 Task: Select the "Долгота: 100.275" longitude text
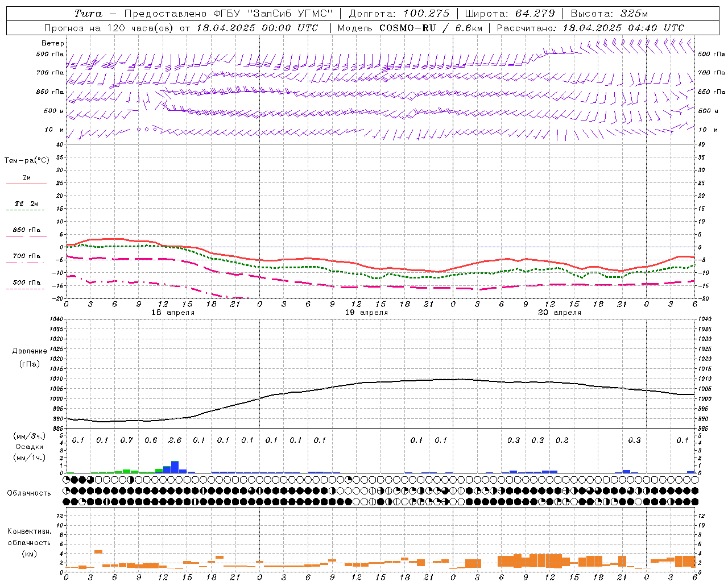pos(399,14)
